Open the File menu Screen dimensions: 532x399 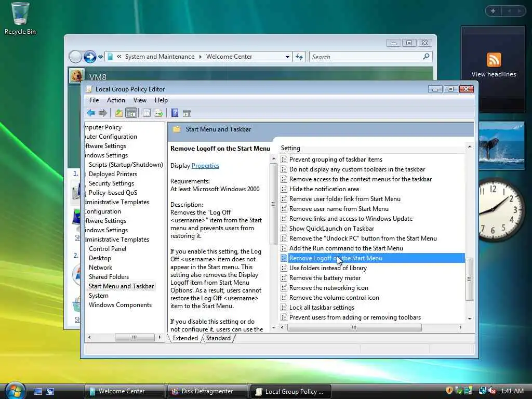tap(94, 100)
